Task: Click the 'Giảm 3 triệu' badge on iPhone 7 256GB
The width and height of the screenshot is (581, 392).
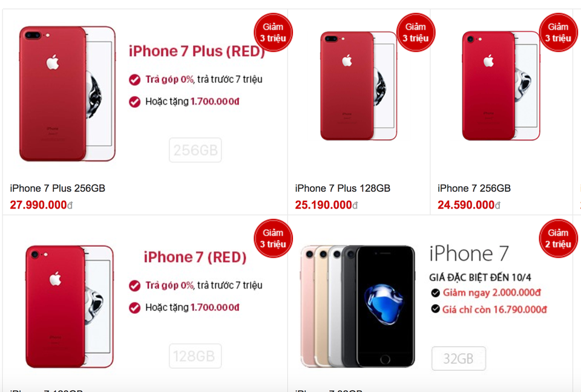Action: click(x=558, y=33)
